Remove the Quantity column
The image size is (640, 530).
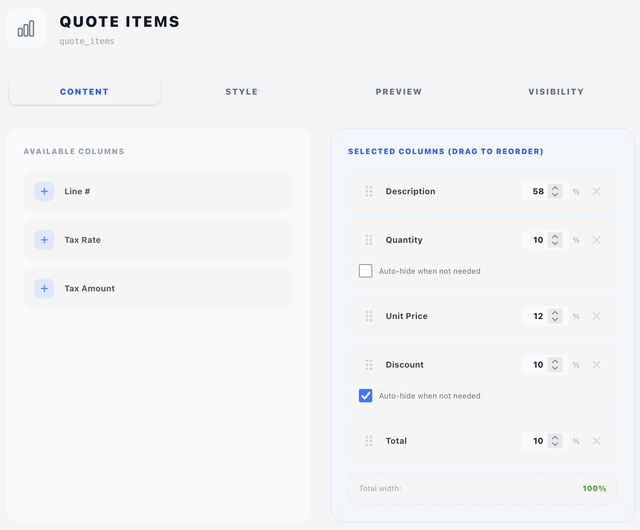tap(596, 240)
